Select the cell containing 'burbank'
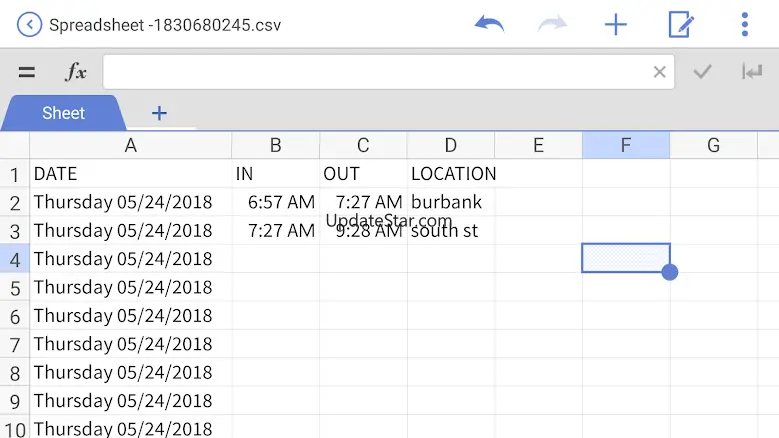This screenshot has width=779, height=438. tap(450, 202)
